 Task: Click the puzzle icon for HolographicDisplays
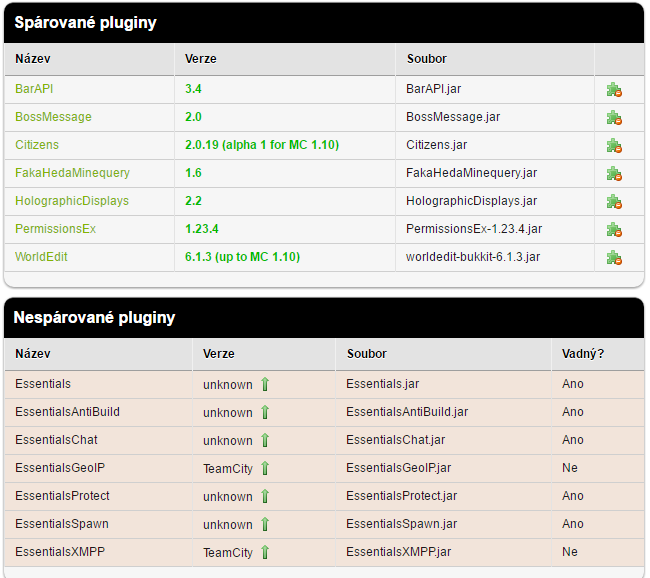point(614,202)
